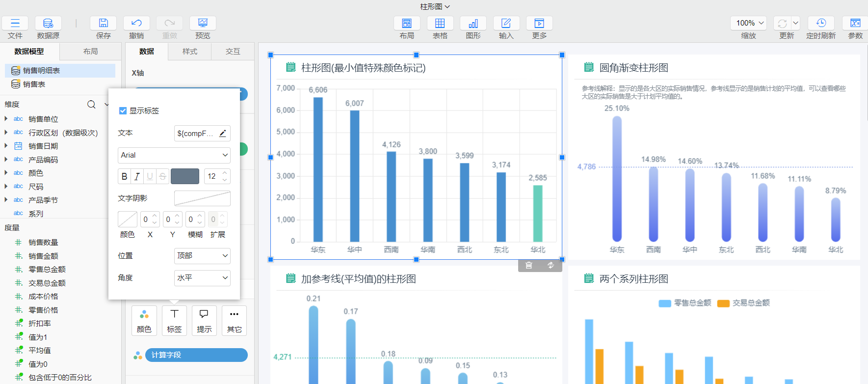Viewport: 868px width, 384px height.
Task: Switch to the 交互 tab
Action: point(233,52)
